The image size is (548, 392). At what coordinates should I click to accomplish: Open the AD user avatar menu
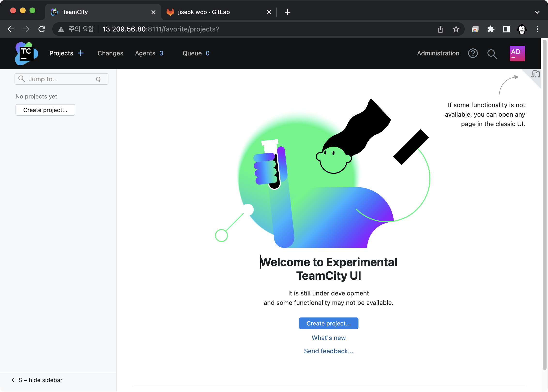coord(517,53)
